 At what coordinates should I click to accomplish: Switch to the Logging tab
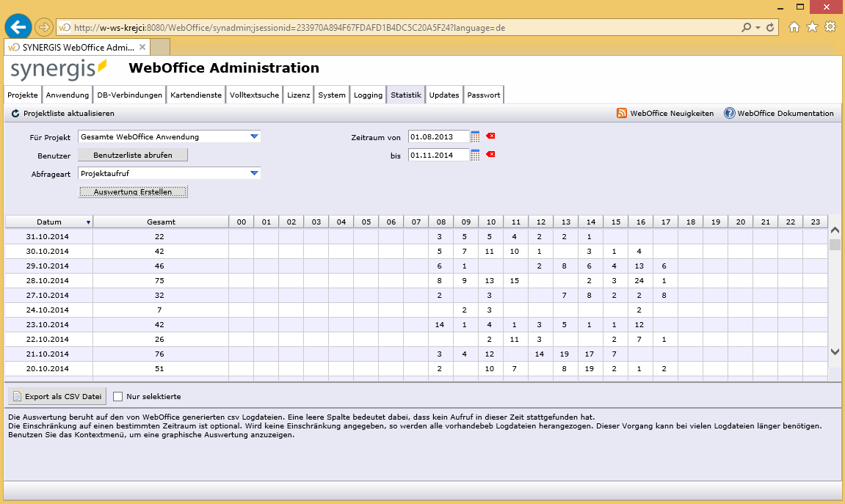click(368, 95)
